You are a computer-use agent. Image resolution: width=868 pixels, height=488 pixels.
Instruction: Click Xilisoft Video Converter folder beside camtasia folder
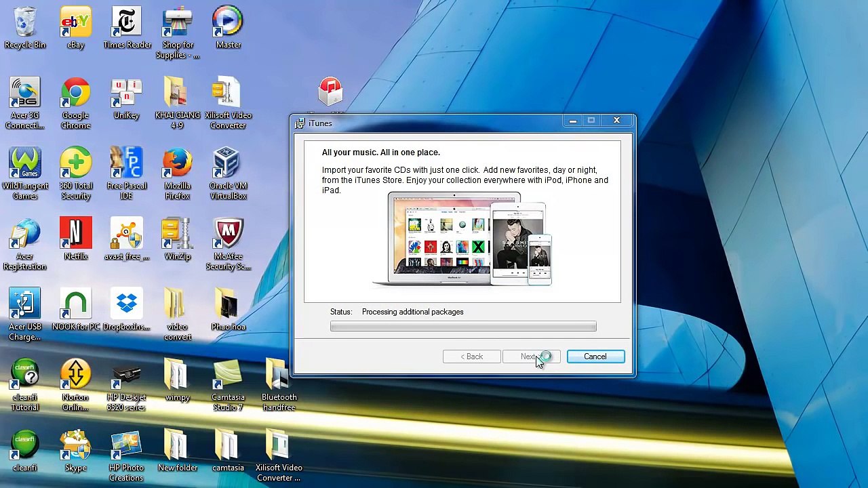click(x=279, y=455)
